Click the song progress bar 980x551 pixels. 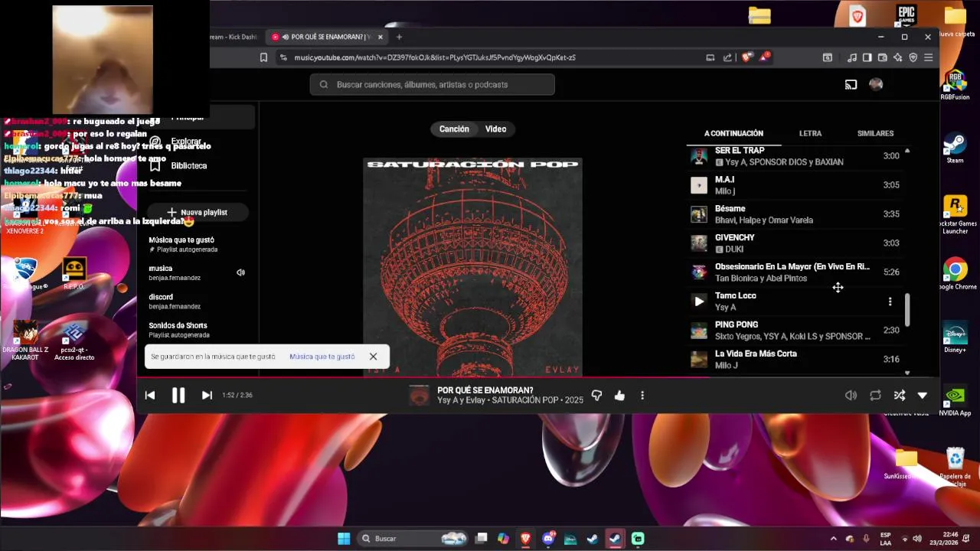pos(537,377)
